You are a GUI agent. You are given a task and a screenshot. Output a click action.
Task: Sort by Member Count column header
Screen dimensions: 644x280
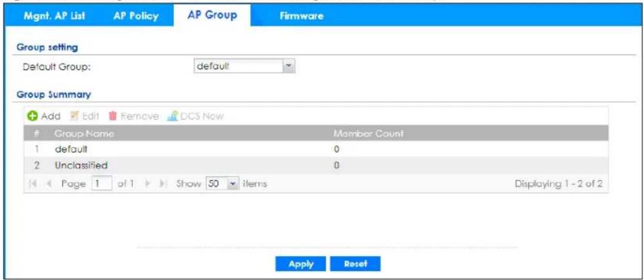pyautogui.click(x=368, y=134)
